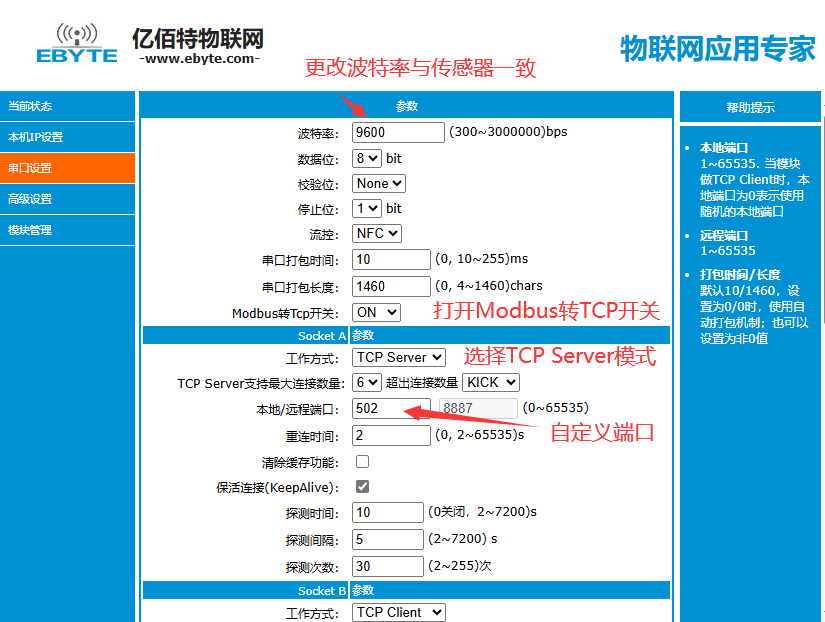
Task: Open Socket A 工作方式 TCP Server dropdown
Action: (399, 357)
